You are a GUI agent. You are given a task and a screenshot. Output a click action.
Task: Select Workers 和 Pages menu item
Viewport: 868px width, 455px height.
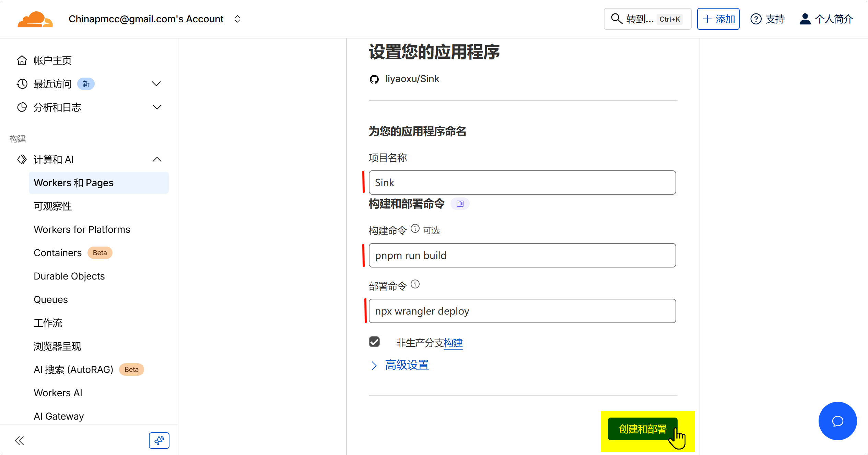(98, 183)
